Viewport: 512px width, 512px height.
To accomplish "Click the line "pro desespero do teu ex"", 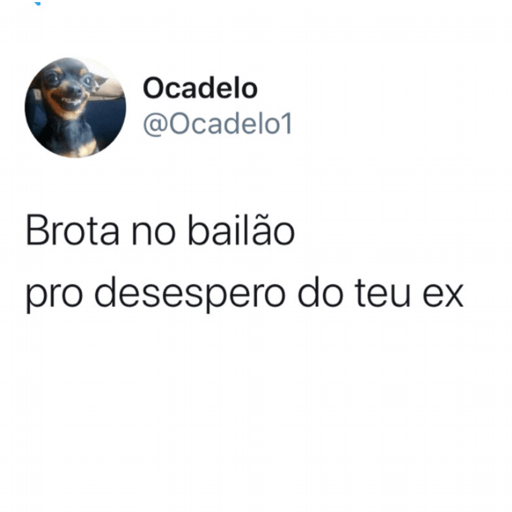I will coord(245,294).
